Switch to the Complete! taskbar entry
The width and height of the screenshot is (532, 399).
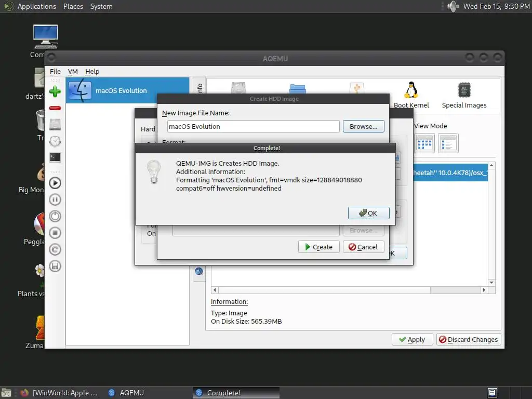[x=236, y=393]
